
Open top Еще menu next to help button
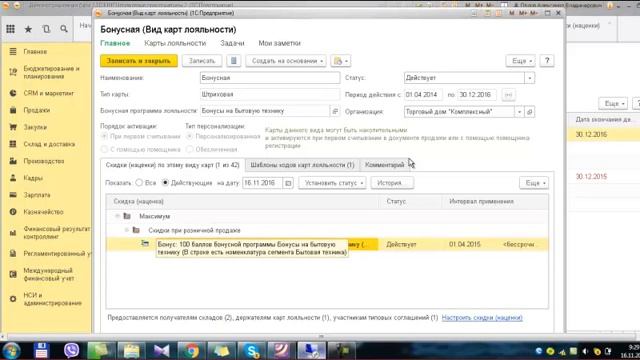[x=520, y=61]
